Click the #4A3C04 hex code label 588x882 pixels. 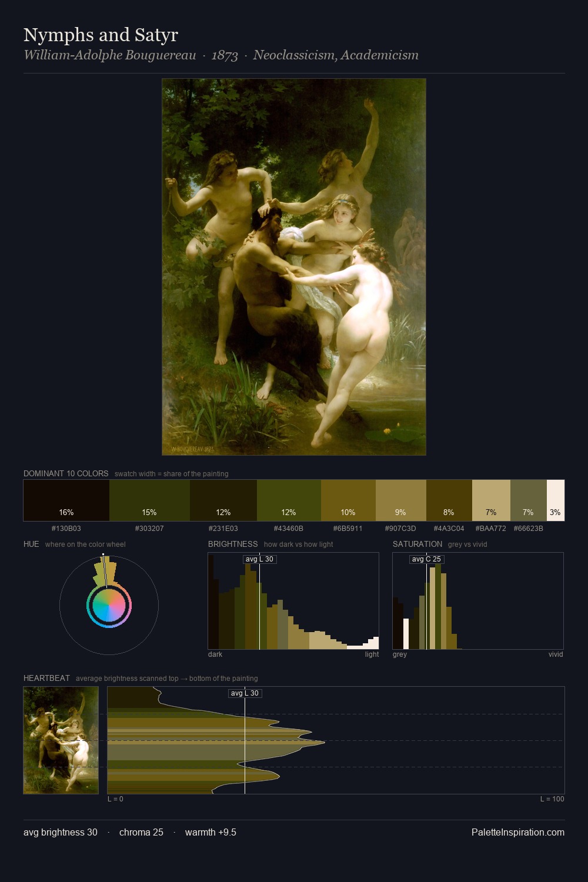click(x=449, y=529)
